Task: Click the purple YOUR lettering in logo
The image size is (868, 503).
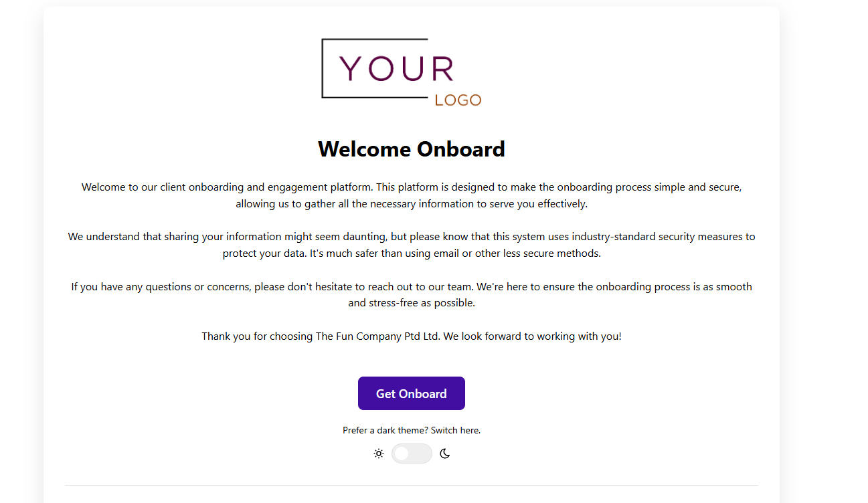Action: pyautogui.click(x=396, y=69)
